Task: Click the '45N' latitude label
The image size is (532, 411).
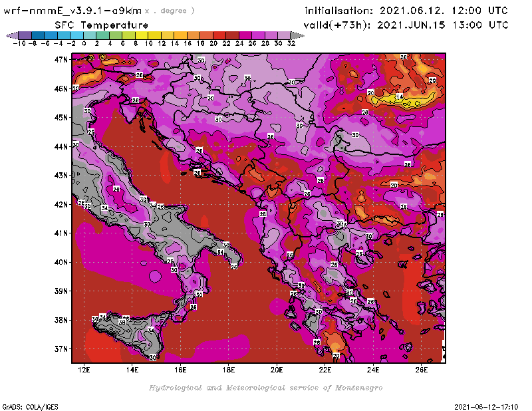Action: pyautogui.click(x=61, y=118)
